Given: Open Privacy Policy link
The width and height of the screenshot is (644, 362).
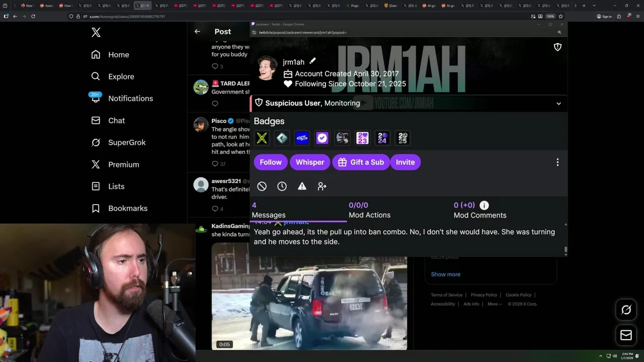Looking at the screenshot, I should (484, 295).
